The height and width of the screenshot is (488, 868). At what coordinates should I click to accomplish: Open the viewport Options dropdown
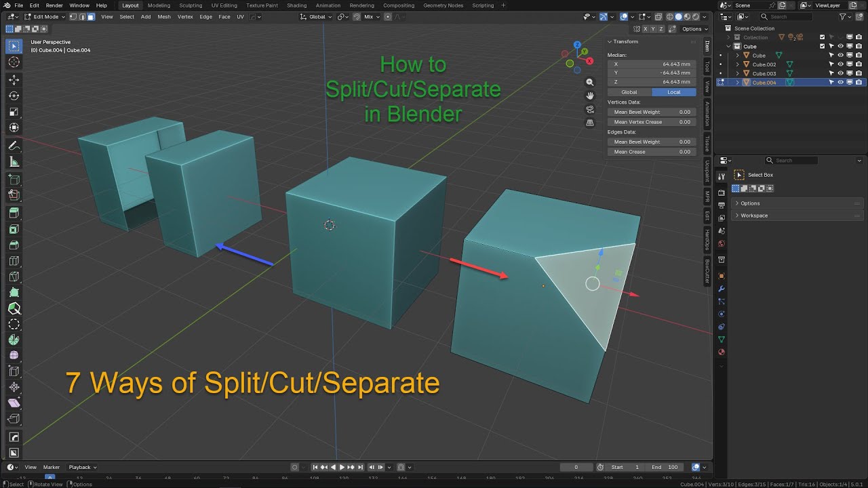click(x=694, y=28)
